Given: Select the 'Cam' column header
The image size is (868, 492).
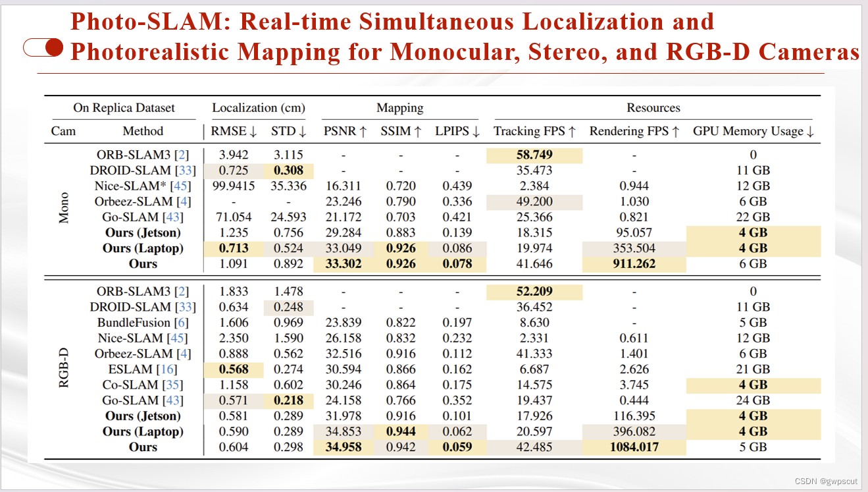Looking at the screenshot, I should pos(63,132).
